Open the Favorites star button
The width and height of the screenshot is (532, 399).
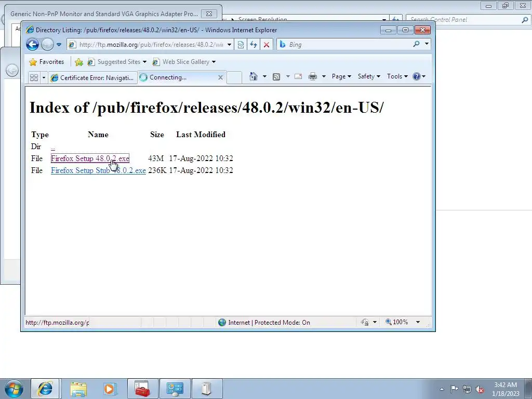(x=46, y=62)
